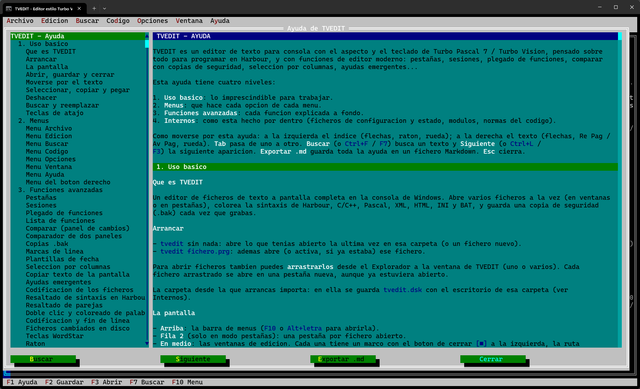The width and height of the screenshot is (640, 389).
Task: Click the index scrollbar down arrow
Action: pos(147,344)
